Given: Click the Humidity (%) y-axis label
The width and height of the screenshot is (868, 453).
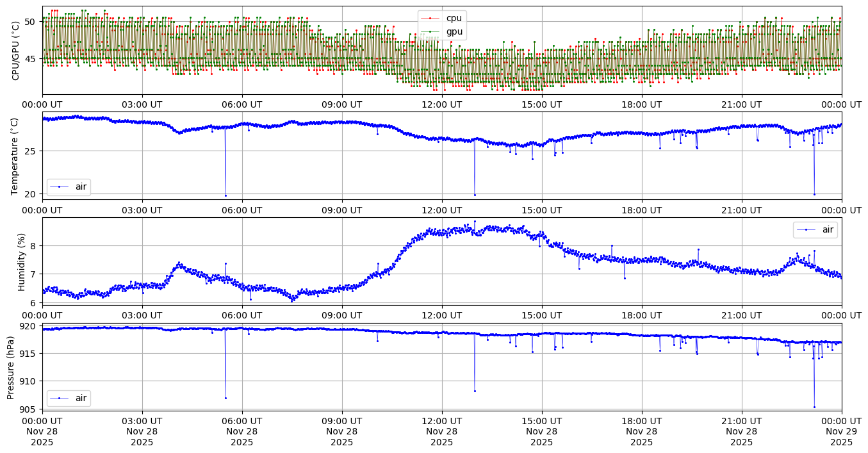Looking at the screenshot, I should coord(22,261).
